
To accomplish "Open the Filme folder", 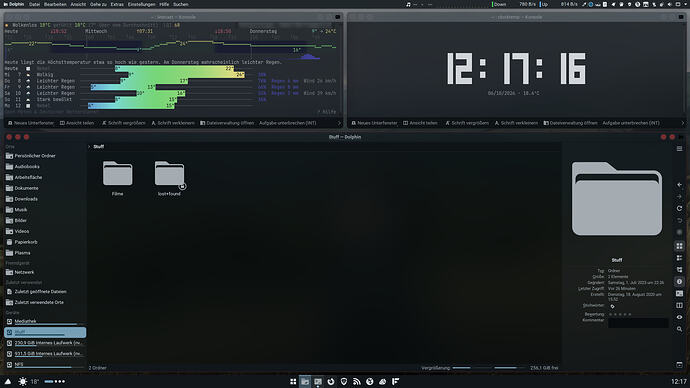I will click(117, 178).
